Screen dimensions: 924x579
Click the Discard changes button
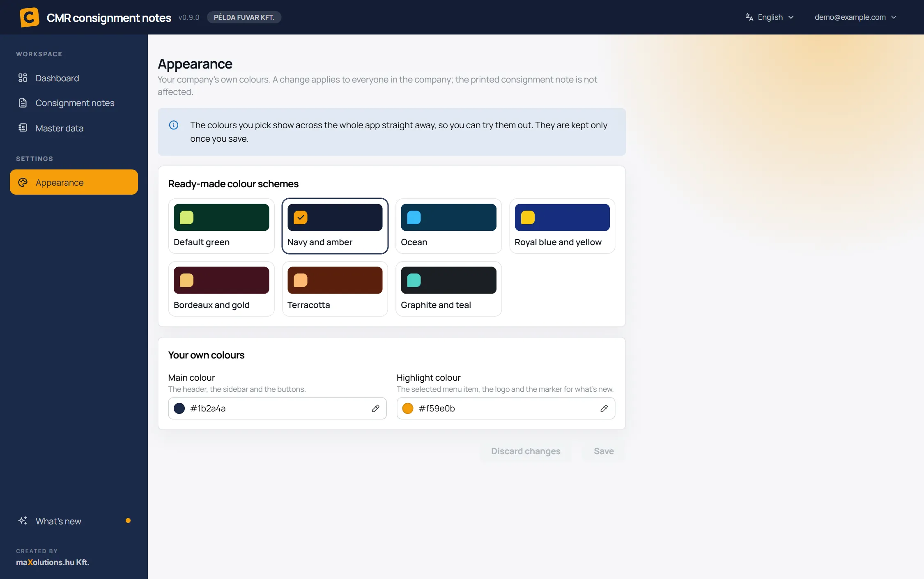pyautogui.click(x=526, y=451)
